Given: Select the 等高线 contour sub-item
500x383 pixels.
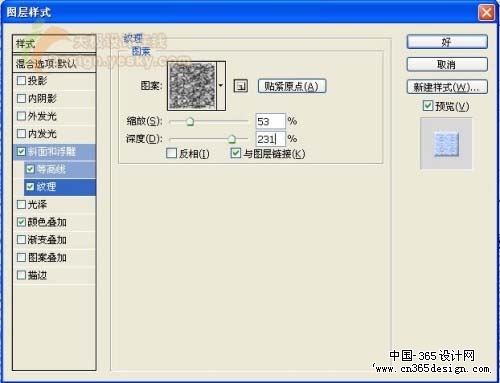Looking at the screenshot, I should click(60, 169).
